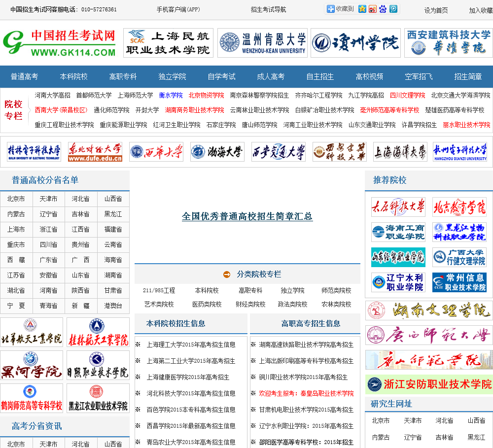The height and width of the screenshot is (448, 493).
Task: Select 211/985工程 category link
Action: (159, 290)
